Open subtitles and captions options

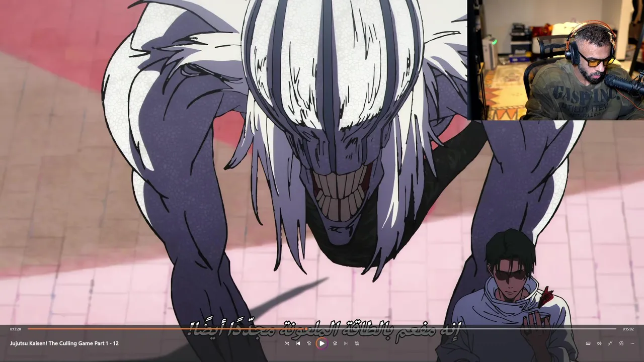[x=588, y=343]
